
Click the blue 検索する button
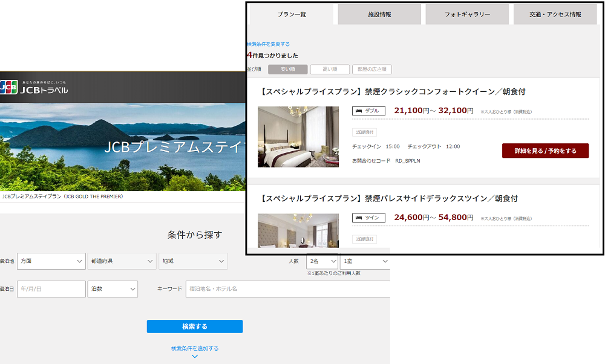click(x=195, y=327)
